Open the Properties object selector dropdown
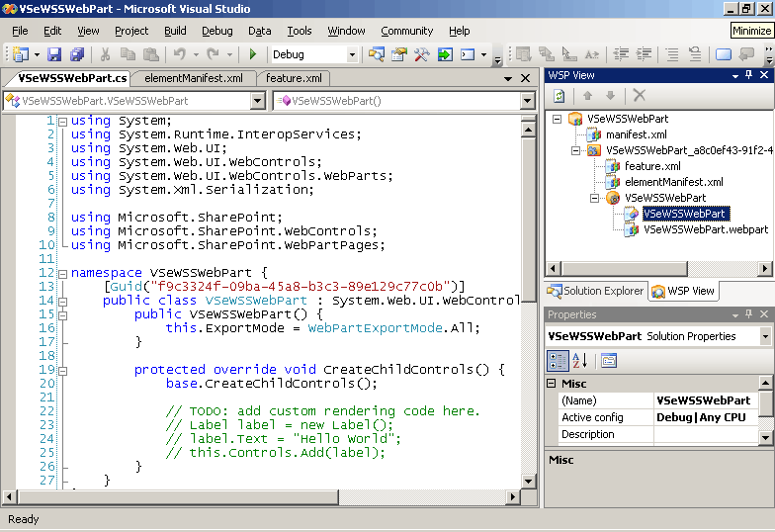The width and height of the screenshot is (775, 532). point(765,336)
